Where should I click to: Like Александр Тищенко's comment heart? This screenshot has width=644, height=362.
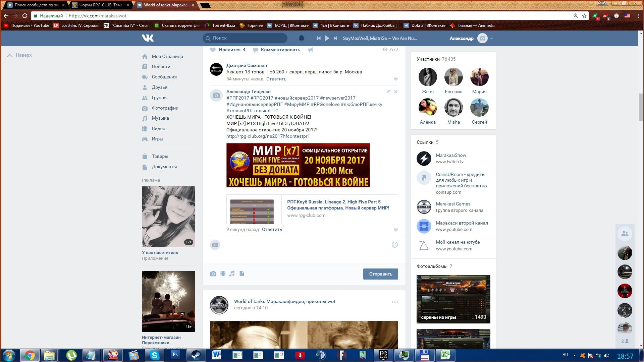[x=396, y=230]
